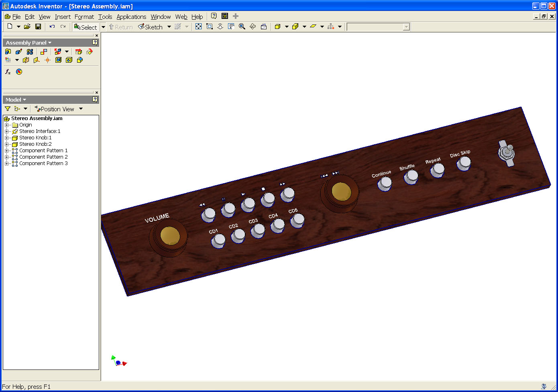Activate the Rotate view tool
Image resolution: width=558 pixels, height=392 pixels.
tap(253, 27)
